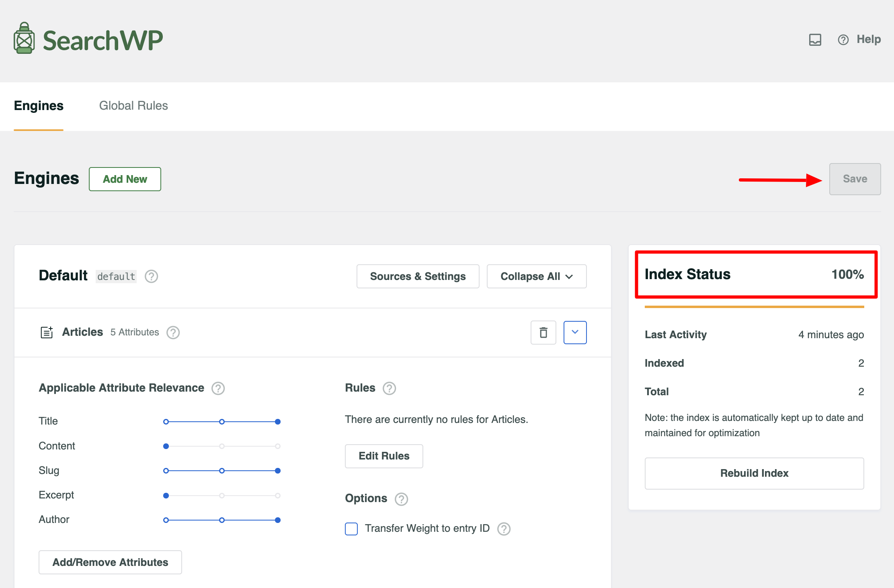Click Rebuild Index button

pyautogui.click(x=754, y=473)
